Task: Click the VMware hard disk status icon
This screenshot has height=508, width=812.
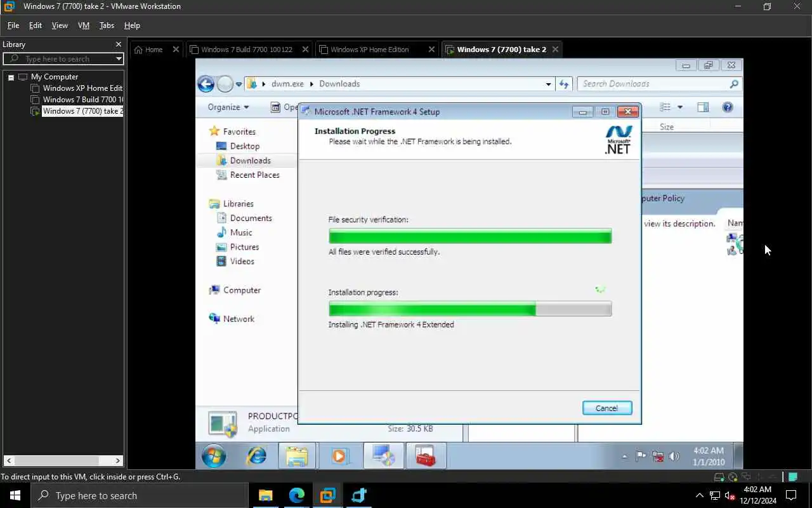Action: 719,477
